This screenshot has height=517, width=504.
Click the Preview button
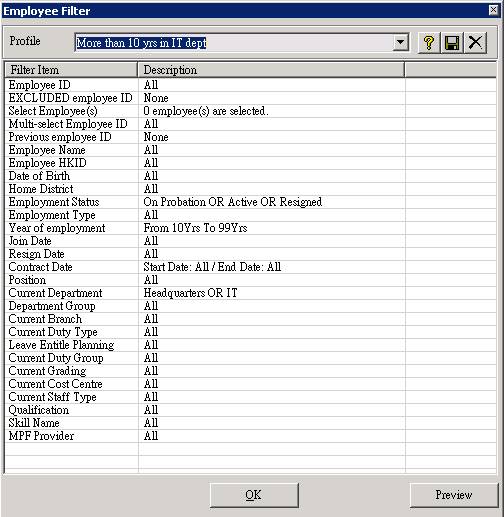click(x=454, y=495)
